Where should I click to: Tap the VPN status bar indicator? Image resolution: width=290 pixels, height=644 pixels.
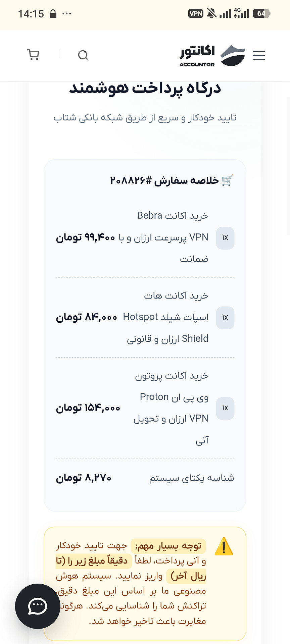[x=196, y=14]
